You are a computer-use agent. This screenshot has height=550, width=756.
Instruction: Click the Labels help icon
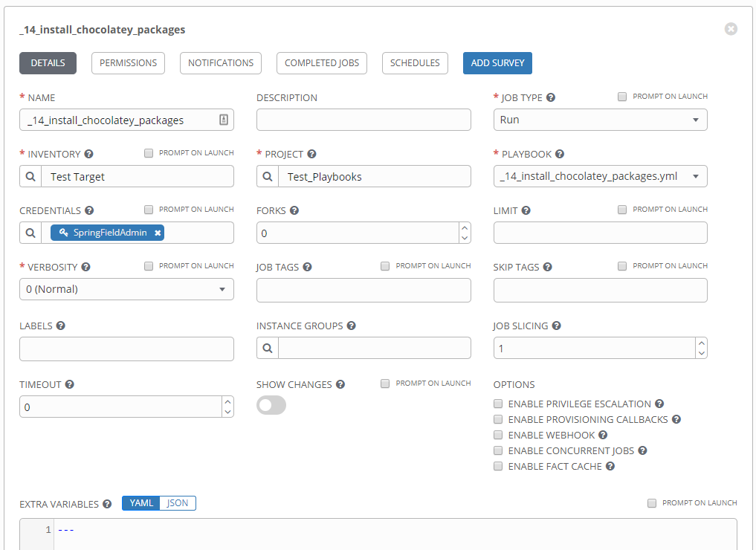click(x=60, y=326)
